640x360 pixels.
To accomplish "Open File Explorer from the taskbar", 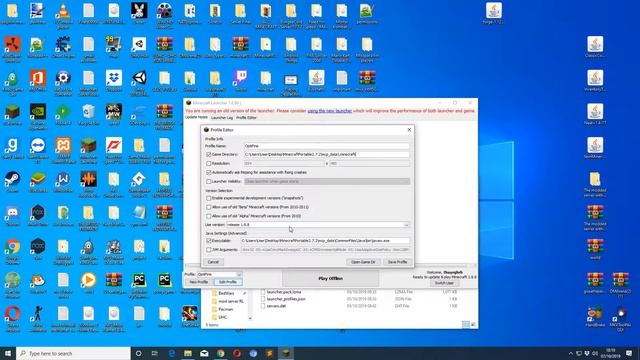I will click(188, 353).
